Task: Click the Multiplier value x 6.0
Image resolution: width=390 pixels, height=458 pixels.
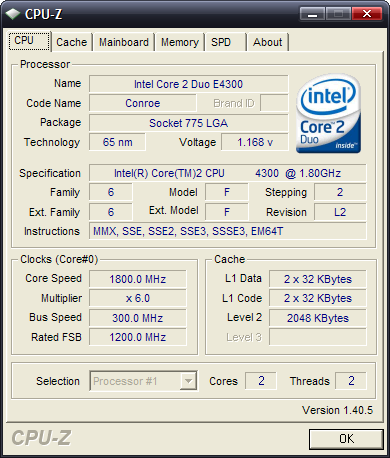Action: [x=137, y=298]
